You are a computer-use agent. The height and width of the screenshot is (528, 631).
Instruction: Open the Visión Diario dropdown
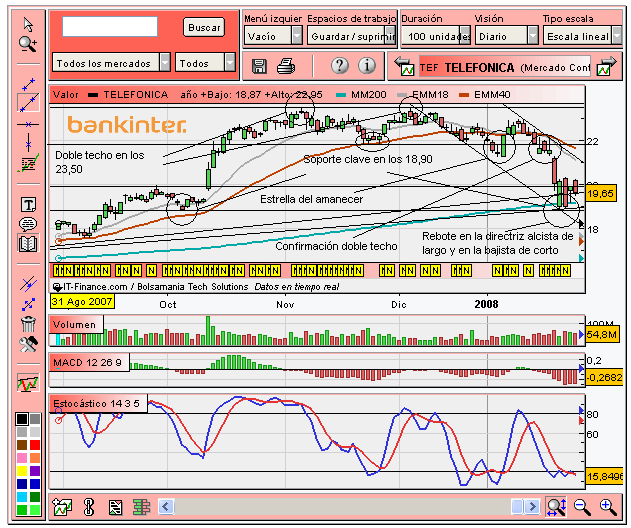click(x=507, y=36)
